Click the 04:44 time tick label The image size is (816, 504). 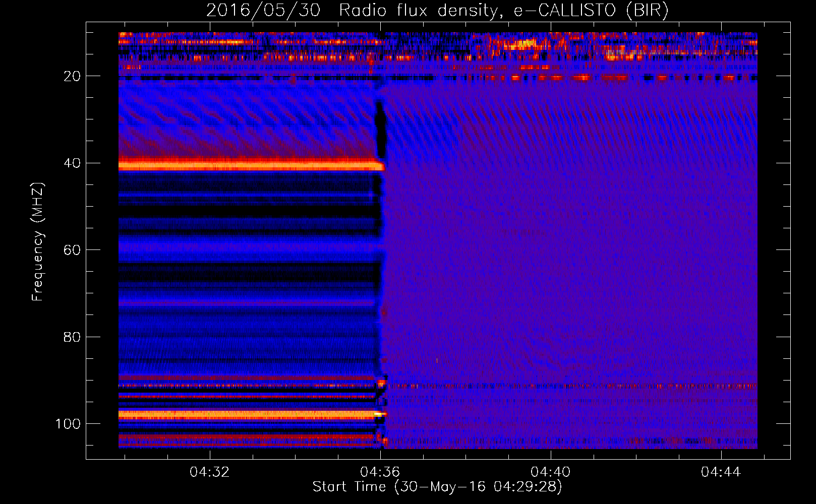(721, 472)
